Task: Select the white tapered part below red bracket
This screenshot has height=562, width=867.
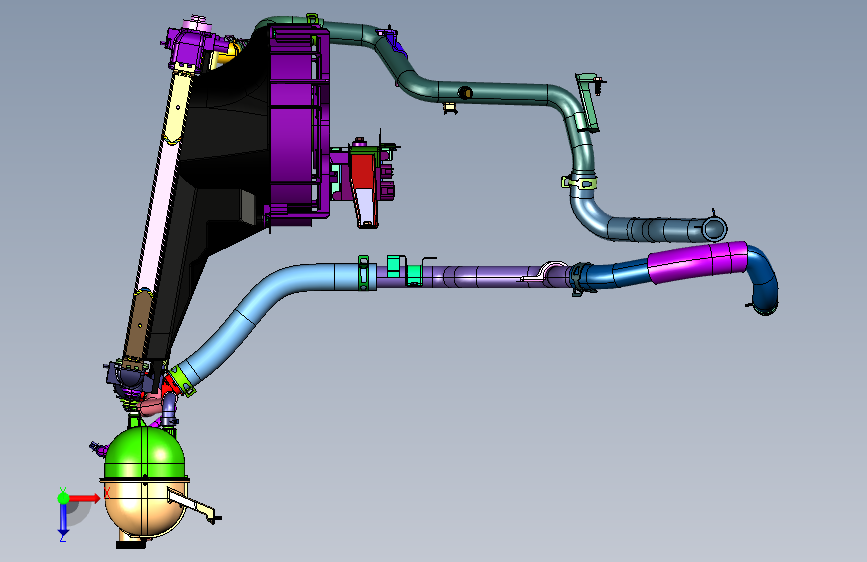Action: 366,207
